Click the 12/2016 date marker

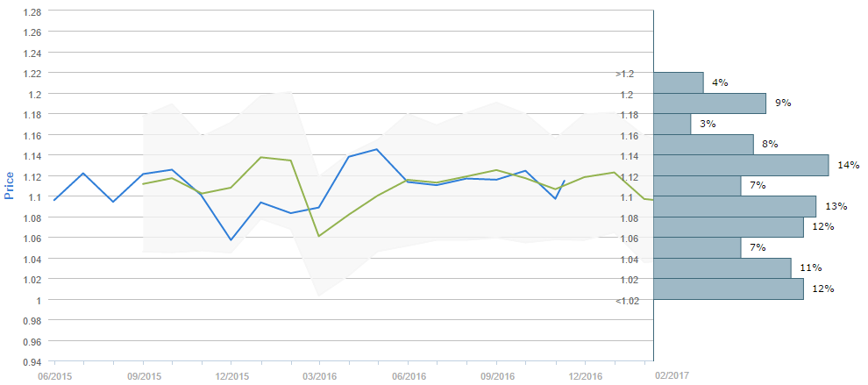[585, 375]
